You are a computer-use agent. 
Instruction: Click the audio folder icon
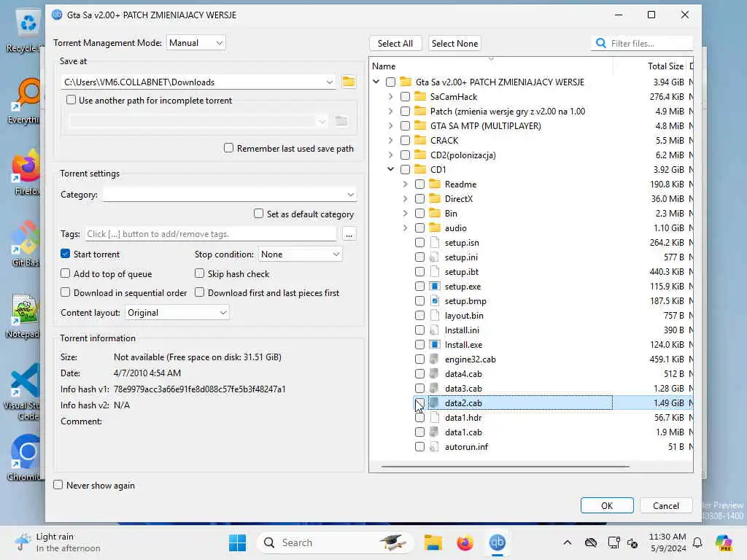click(435, 227)
